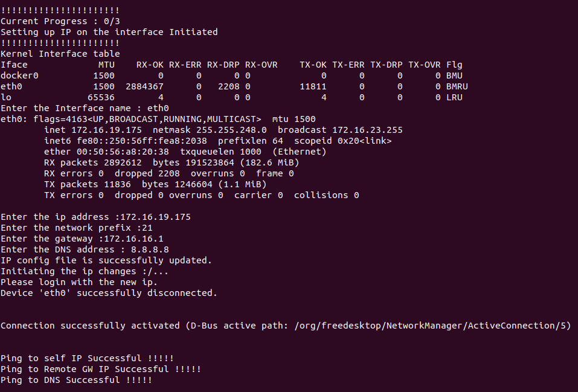Click the entered IP address after 'Enter the ip address'
The height and width of the screenshot is (392, 578).
[x=156, y=217]
